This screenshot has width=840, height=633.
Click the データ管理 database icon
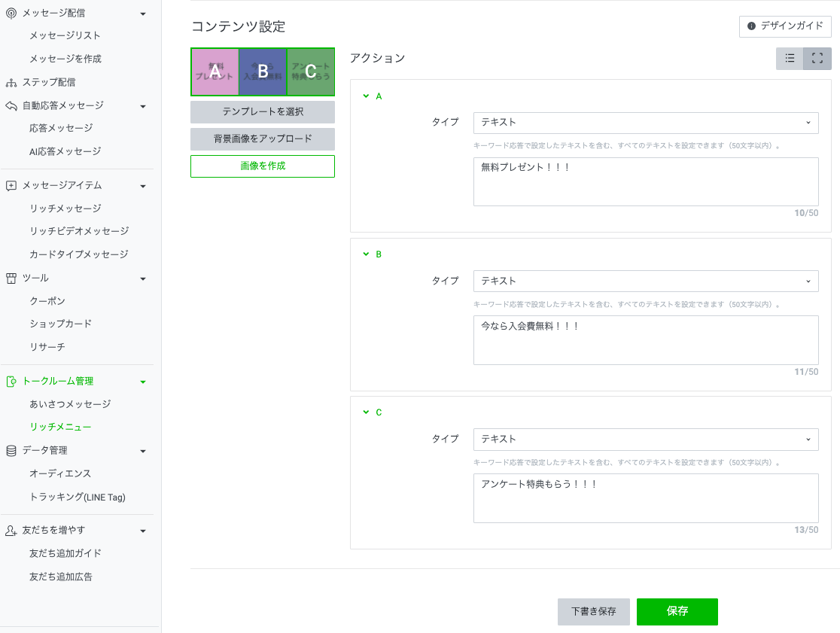coord(11,451)
